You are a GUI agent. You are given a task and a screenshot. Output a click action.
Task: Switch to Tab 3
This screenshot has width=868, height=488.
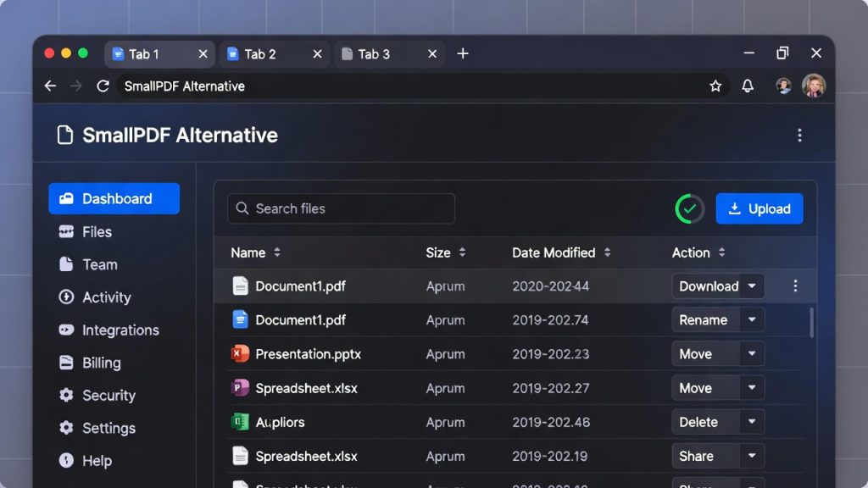tap(390, 53)
